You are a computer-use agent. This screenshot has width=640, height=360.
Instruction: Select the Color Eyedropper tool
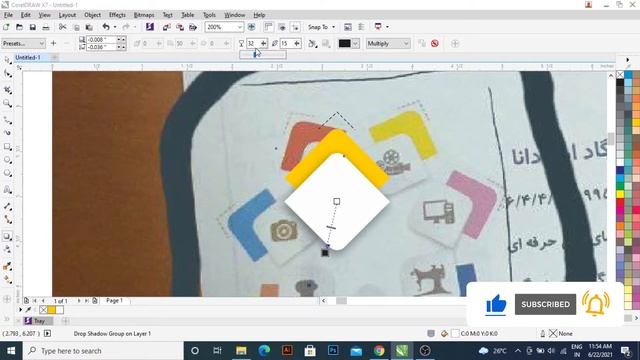[x=7, y=266]
